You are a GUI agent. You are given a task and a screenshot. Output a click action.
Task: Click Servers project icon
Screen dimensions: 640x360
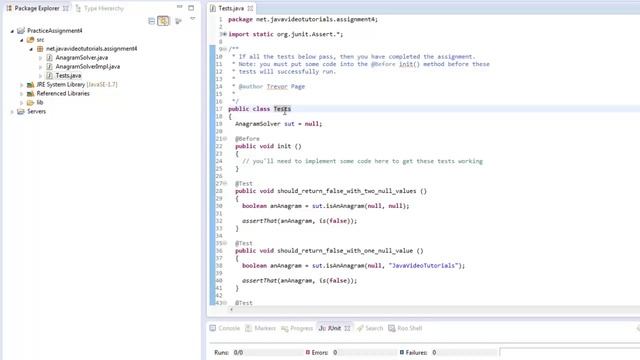point(21,111)
